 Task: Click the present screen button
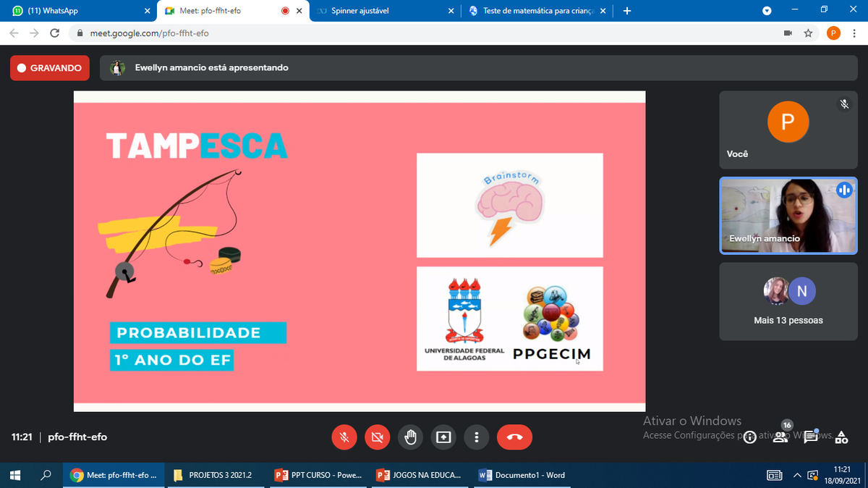[x=443, y=437]
